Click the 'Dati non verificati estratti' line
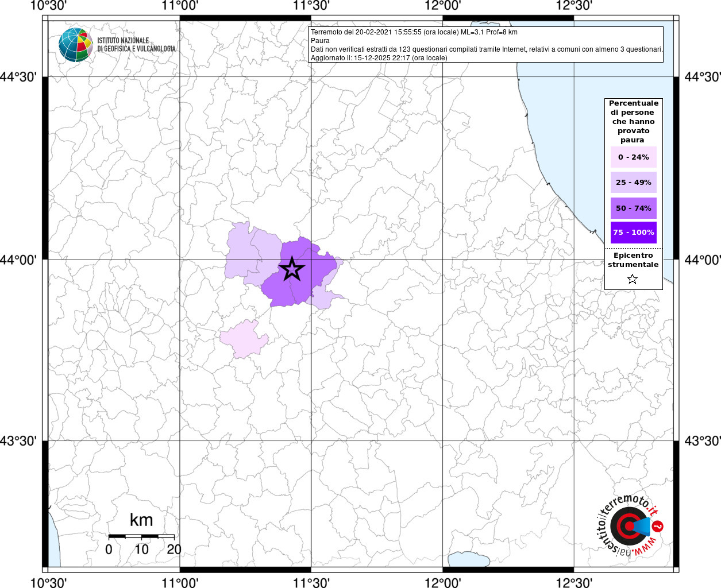 pos(487,49)
